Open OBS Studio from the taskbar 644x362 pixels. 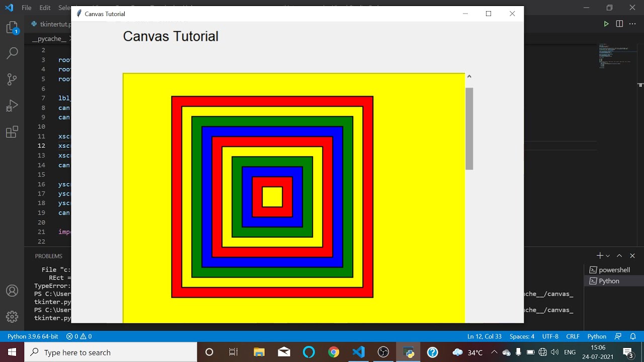click(x=384, y=352)
